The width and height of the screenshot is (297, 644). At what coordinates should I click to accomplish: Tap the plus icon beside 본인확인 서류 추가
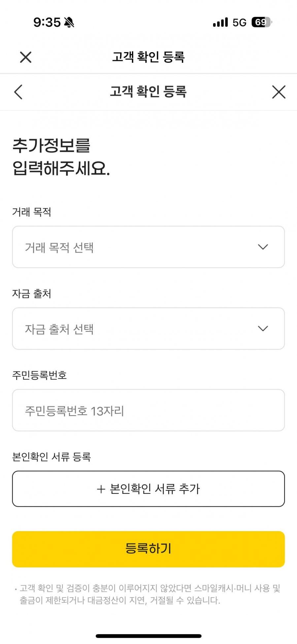tap(101, 489)
